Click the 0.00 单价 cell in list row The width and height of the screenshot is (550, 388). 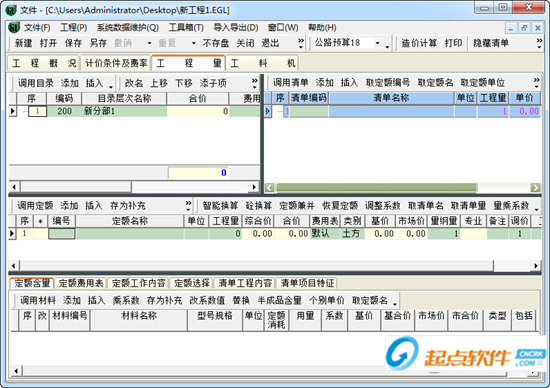point(524,111)
